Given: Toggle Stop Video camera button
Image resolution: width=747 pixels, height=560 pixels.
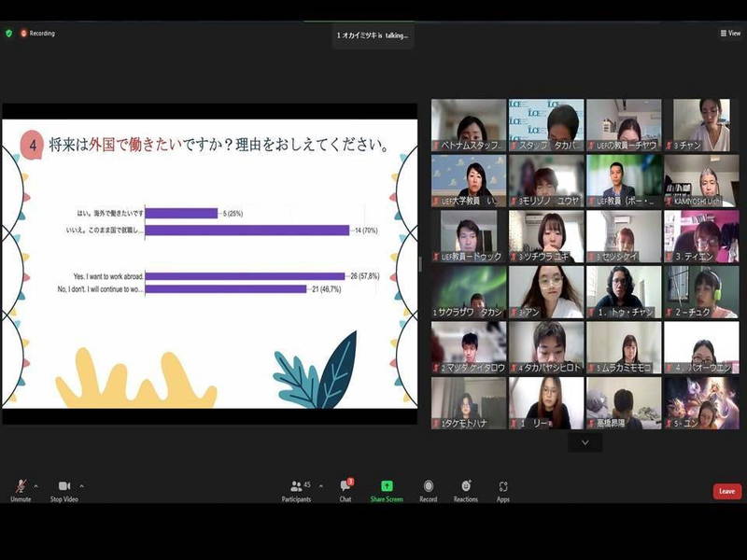Looking at the screenshot, I should tap(63, 486).
